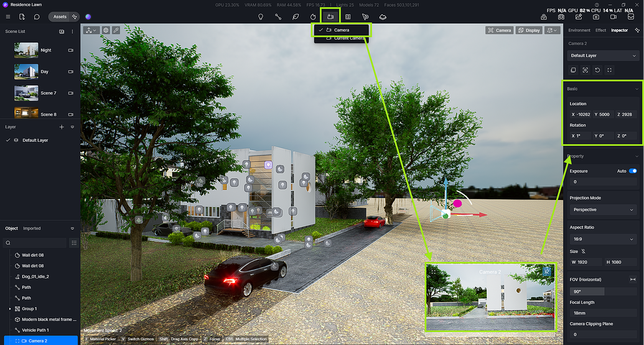Toggle the Size link lock icon
Viewport: 644px width, 345px height.
[x=583, y=252]
